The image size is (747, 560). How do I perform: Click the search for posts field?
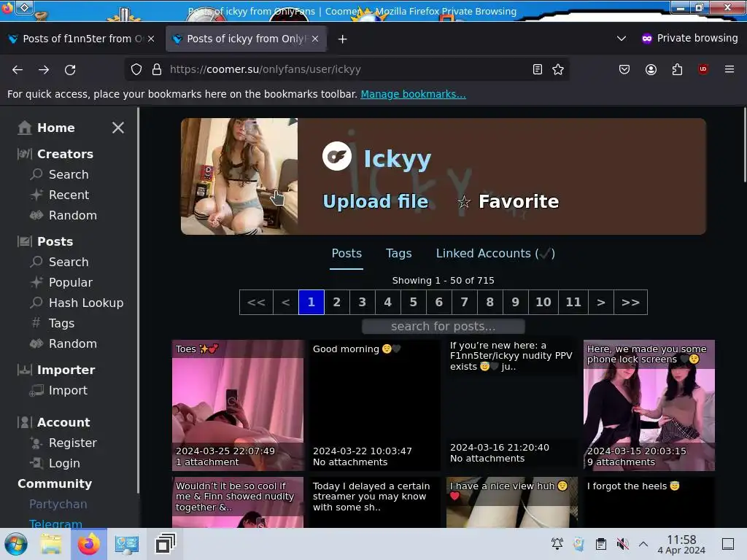(x=444, y=327)
